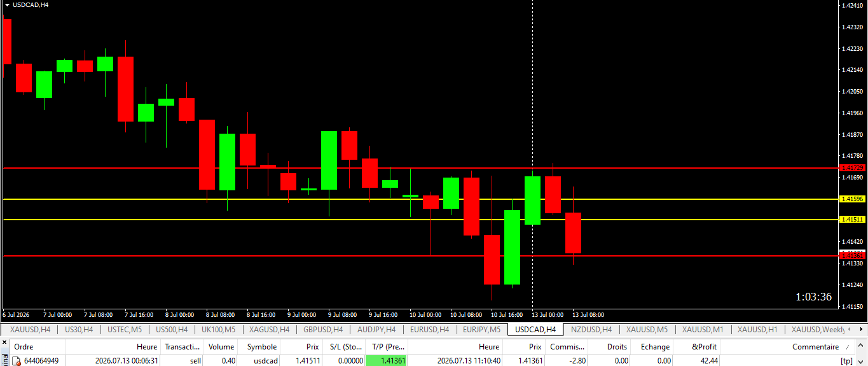Click the Echange column header
Image resolution: width=868 pixels, height=366 pixels.
pos(653,347)
